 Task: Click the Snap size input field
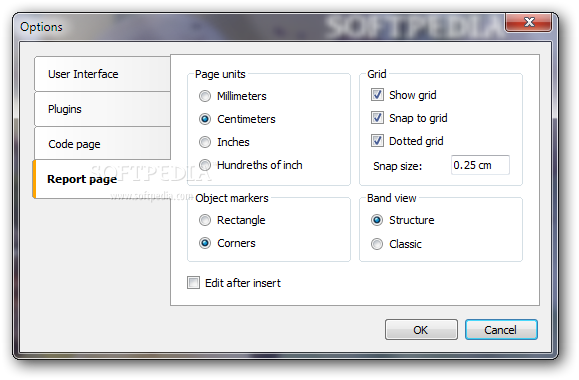coord(480,165)
